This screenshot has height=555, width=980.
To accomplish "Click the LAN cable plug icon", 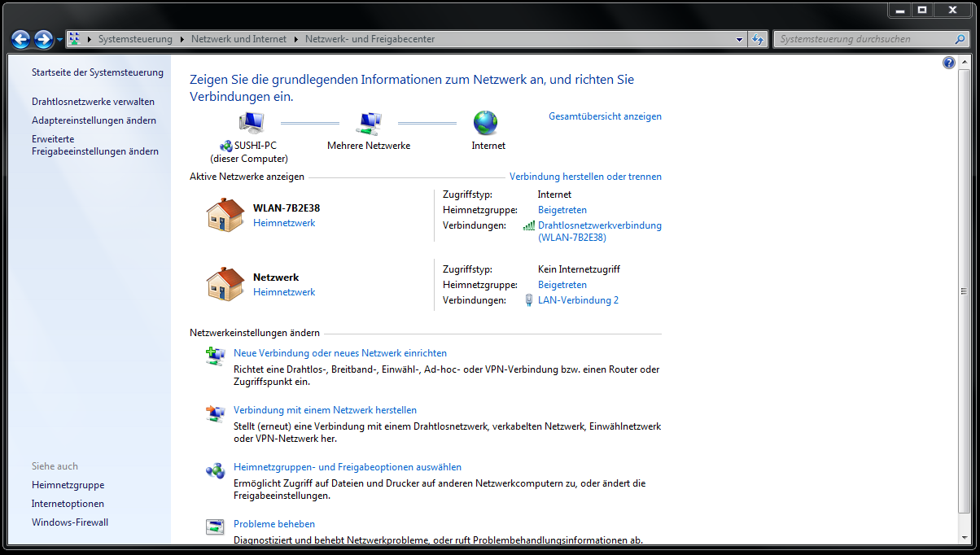I will (529, 300).
